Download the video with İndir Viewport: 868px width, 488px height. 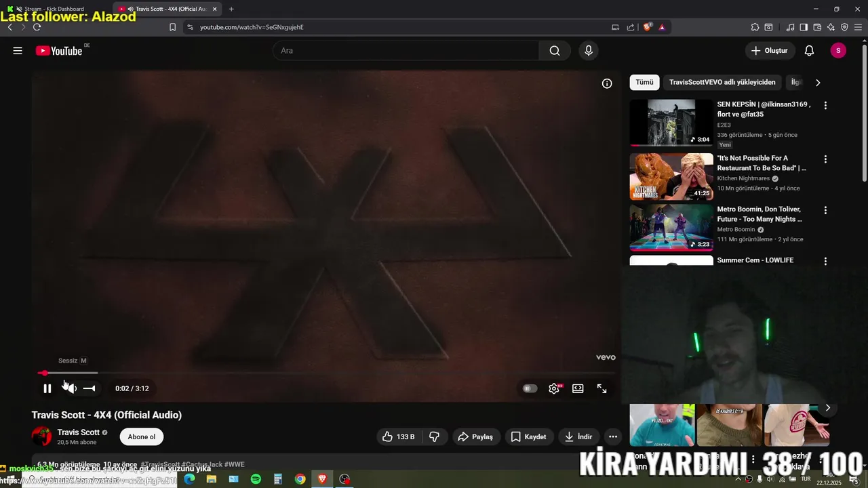[578, 436]
